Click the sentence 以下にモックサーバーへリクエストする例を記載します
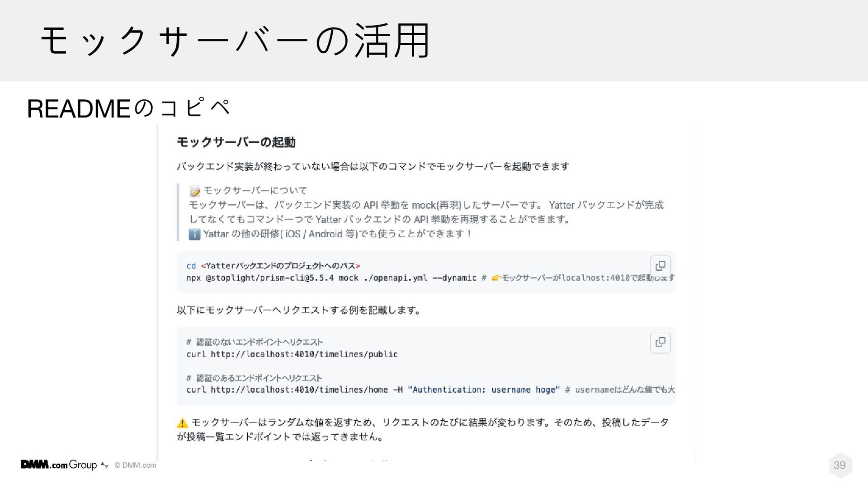The width and height of the screenshot is (868, 488). [299, 310]
